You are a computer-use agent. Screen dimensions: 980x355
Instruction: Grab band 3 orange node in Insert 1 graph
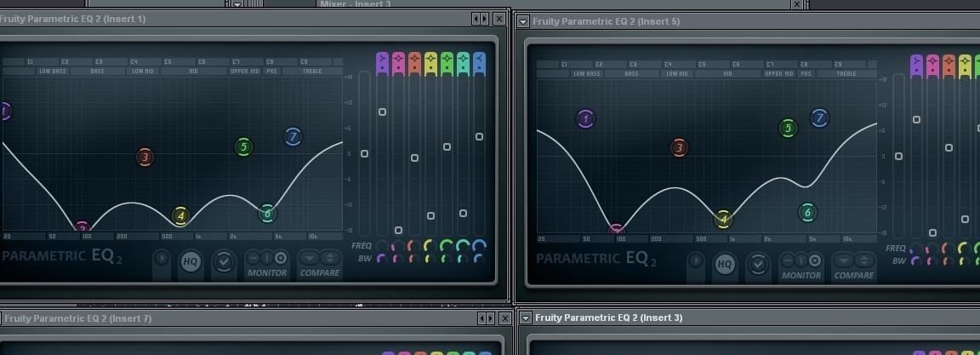(145, 157)
